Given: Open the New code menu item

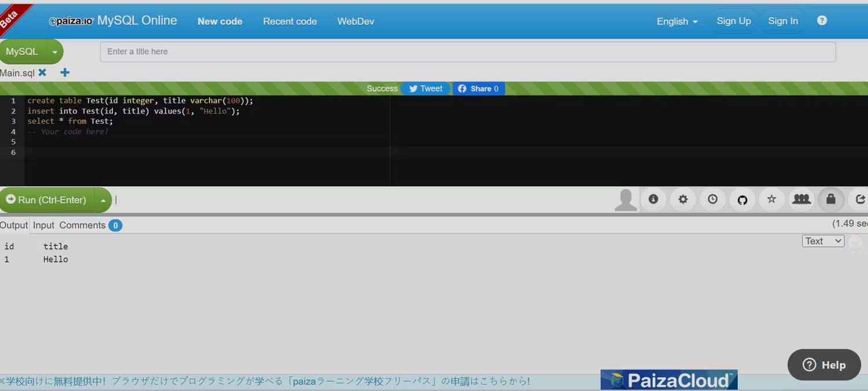Looking at the screenshot, I should 220,21.
